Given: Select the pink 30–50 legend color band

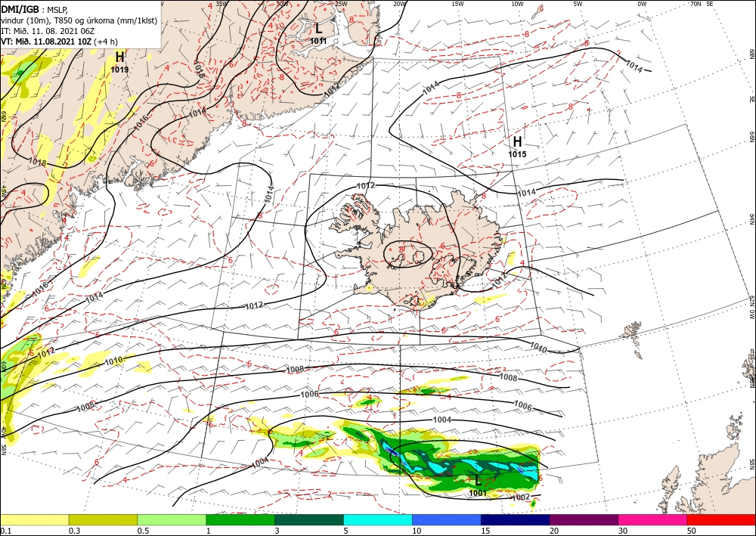Looking at the screenshot, I should coord(653,519).
